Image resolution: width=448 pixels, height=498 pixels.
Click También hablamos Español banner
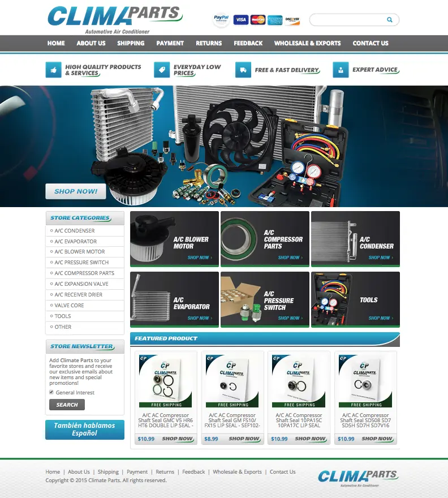(x=85, y=430)
